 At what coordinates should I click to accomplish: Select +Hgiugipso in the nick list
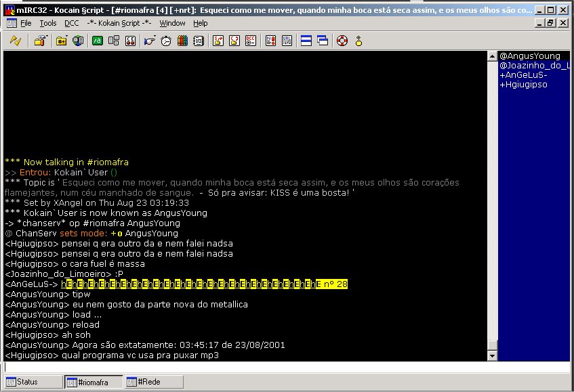click(x=523, y=85)
